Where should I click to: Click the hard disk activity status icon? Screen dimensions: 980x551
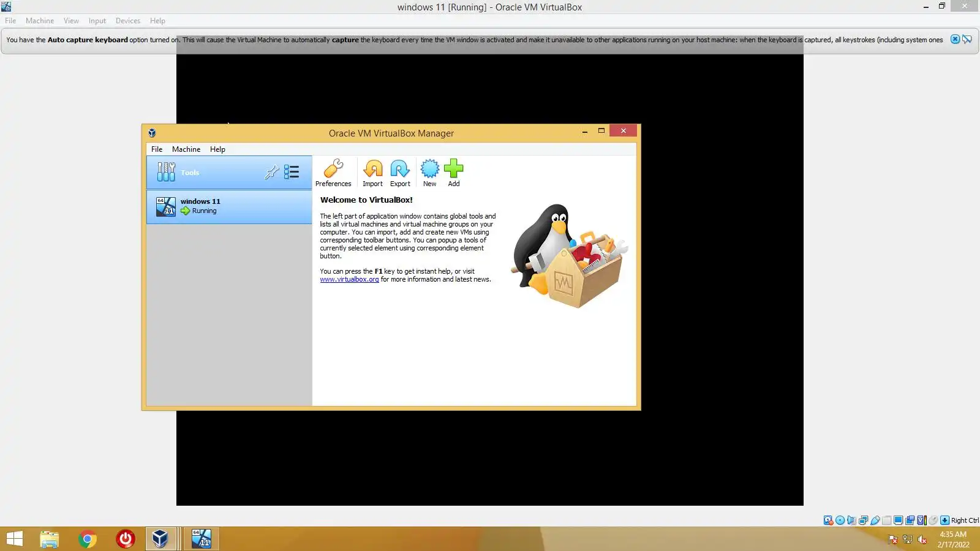pos(828,520)
